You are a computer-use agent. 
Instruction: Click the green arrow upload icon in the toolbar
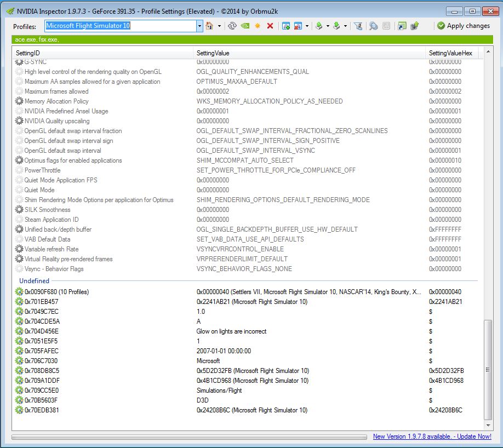tap(415, 26)
